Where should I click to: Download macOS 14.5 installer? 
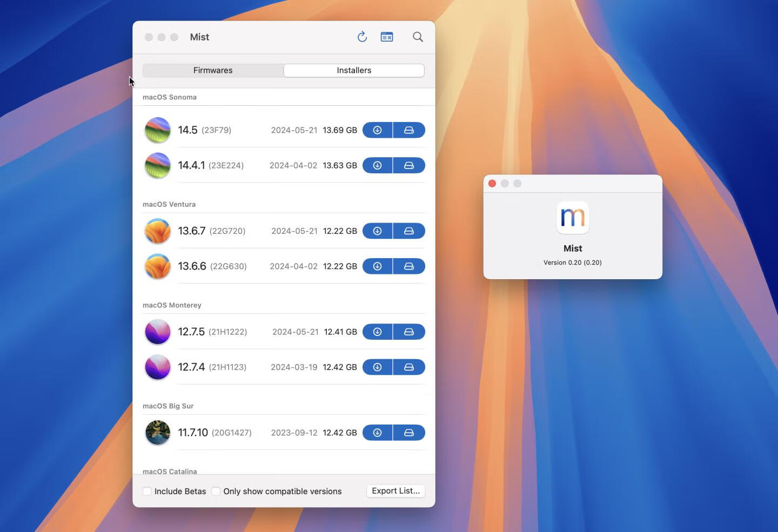point(377,130)
